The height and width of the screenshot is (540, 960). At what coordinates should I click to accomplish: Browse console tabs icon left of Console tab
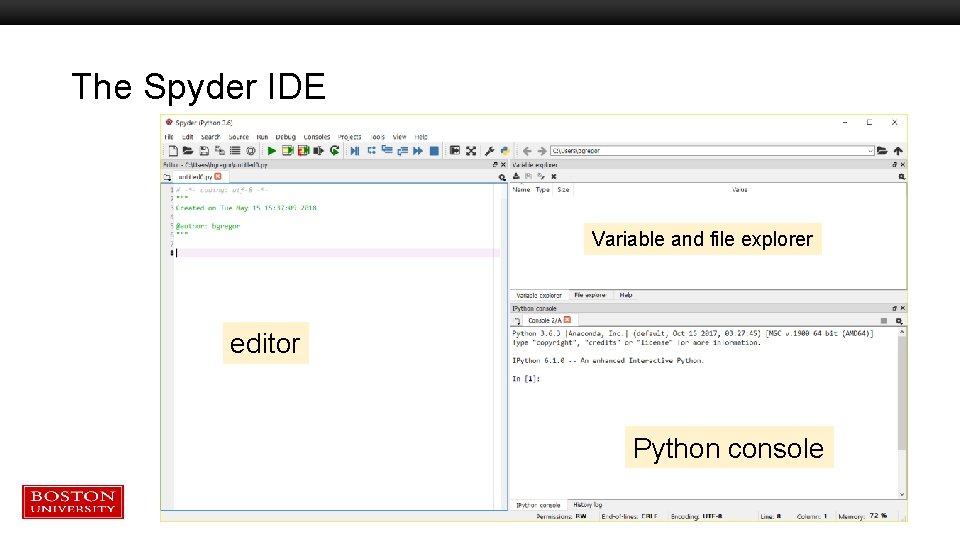(517, 321)
